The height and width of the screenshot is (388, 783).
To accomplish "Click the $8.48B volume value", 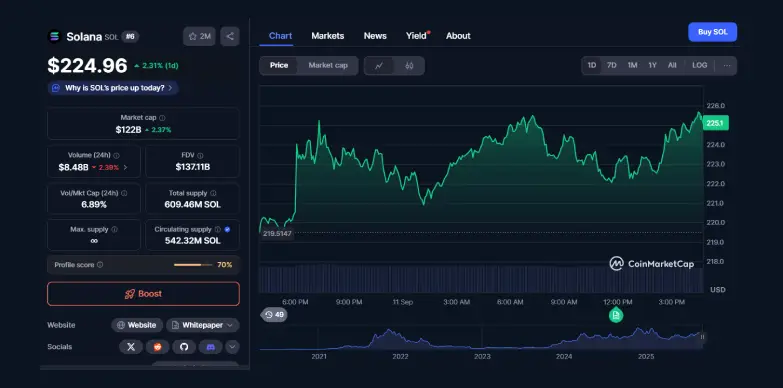I will click(x=73, y=168).
